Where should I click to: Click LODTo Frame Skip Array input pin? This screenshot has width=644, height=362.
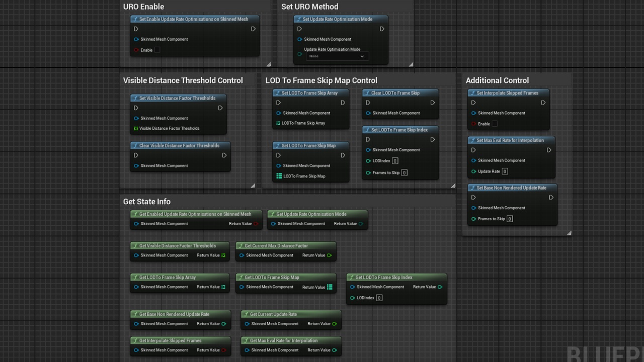coord(278,123)
